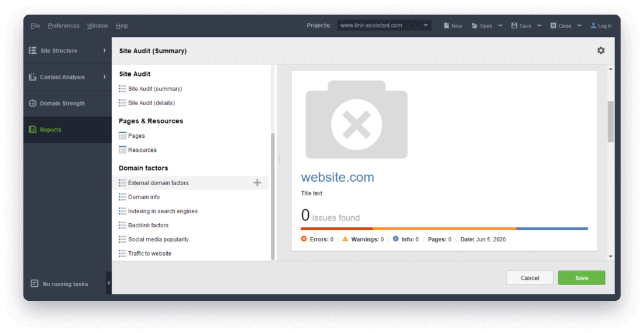
Task: Click the orange Warnings triangle icon
Action: pos(346,239)
